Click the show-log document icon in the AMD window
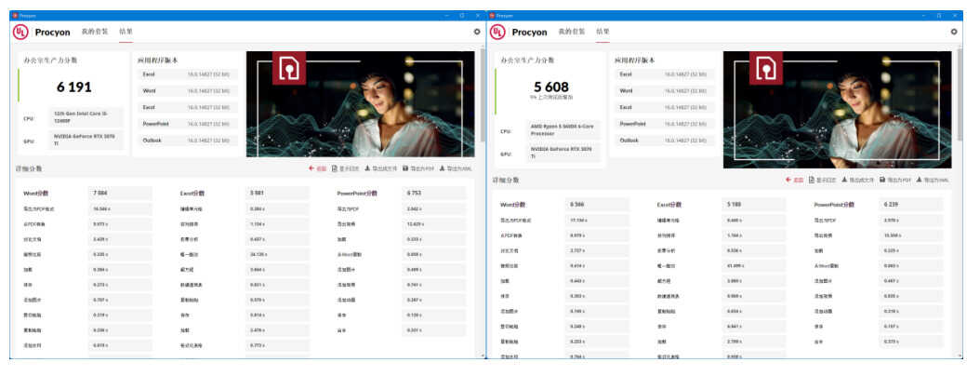This screenshot has width=980, height=376. (x=812, y=180)
